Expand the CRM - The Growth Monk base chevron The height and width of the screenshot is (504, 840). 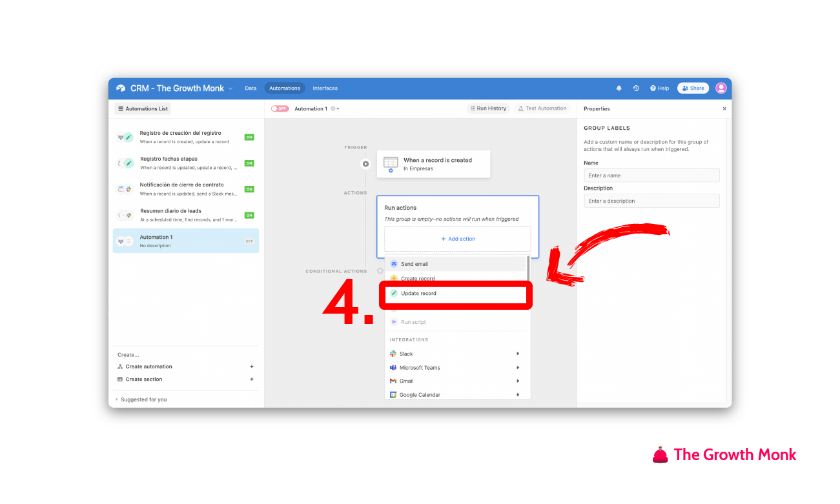230,88
